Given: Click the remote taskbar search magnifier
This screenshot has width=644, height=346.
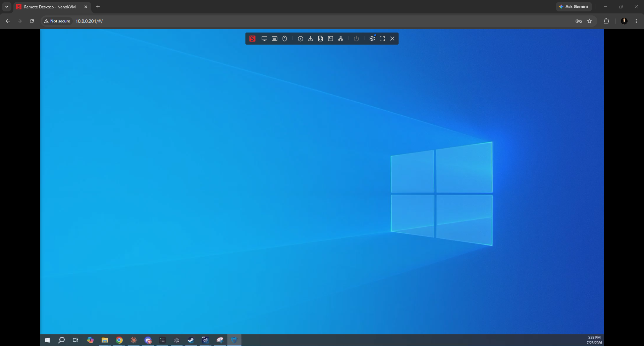Looking at the screenshot, I should tap(61, 340).
